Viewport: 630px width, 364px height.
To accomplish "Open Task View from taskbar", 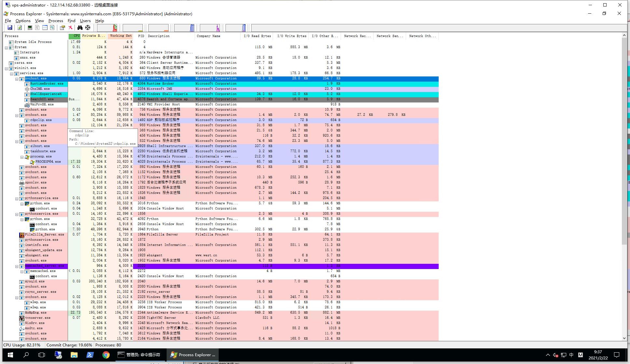I will [42, 355].
